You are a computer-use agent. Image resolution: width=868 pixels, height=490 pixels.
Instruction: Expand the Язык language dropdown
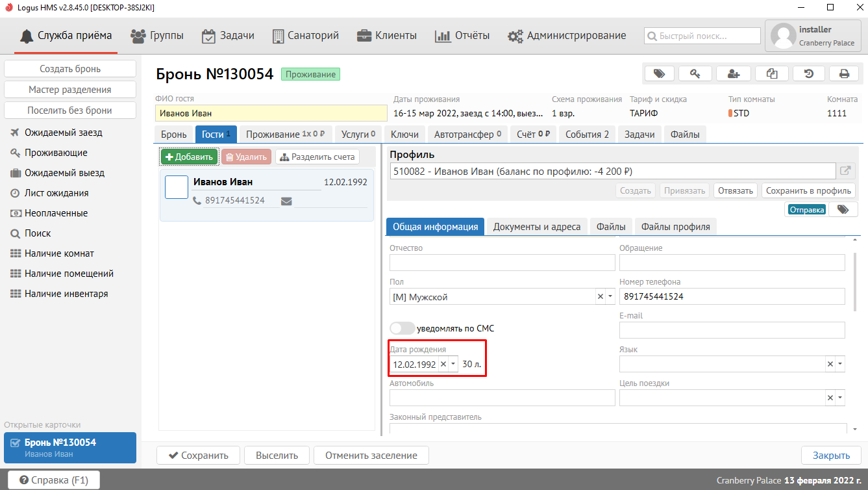pos(840,365)
